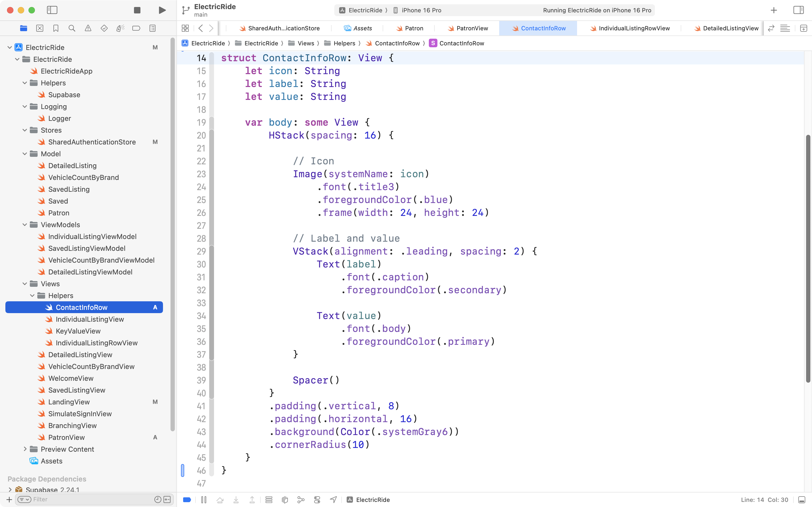812x507 pixels.
Task: Show the Bookmark navigator
Action: [x=56, y=28]
